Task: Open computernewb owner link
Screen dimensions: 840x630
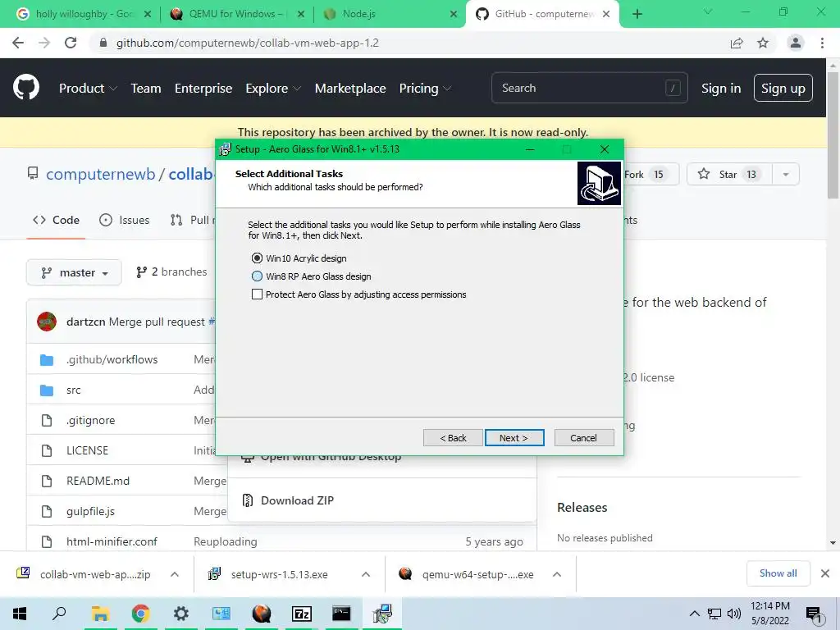Action: click(x=100, y=174)
